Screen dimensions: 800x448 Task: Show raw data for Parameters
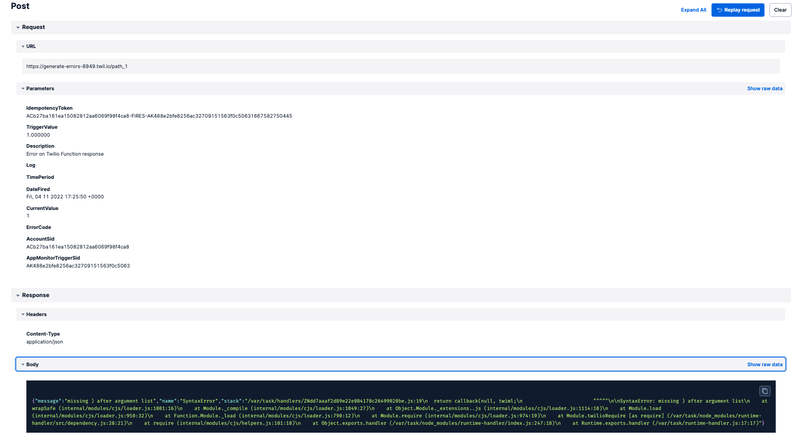(764, 88)
